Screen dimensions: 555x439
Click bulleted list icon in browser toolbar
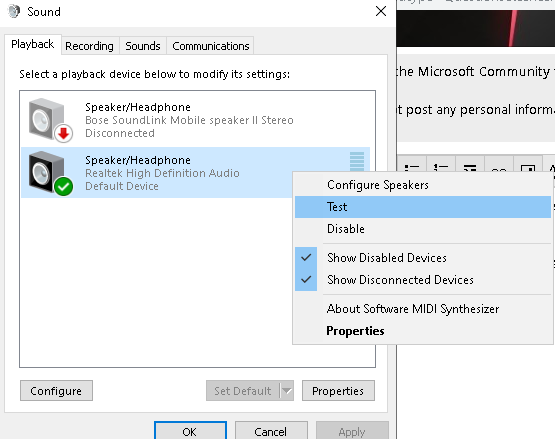pyautogui.click(x=412, y=168)
